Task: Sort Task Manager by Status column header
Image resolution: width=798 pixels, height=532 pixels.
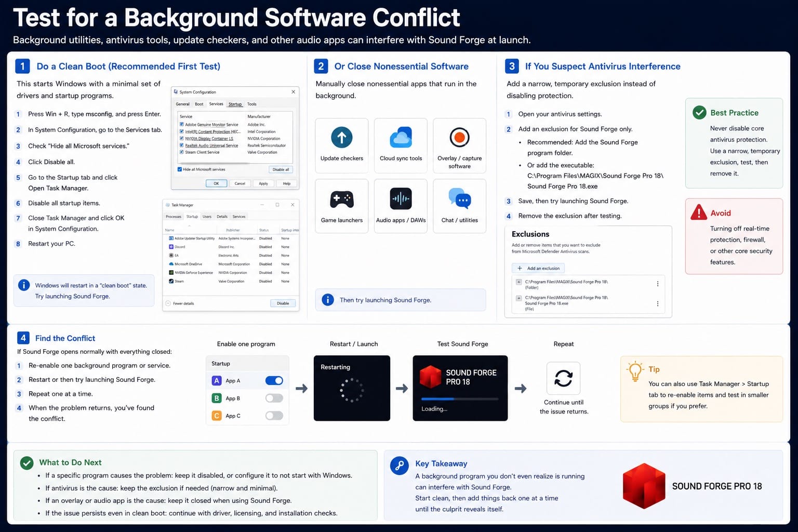Action: (x=264, y=230)
